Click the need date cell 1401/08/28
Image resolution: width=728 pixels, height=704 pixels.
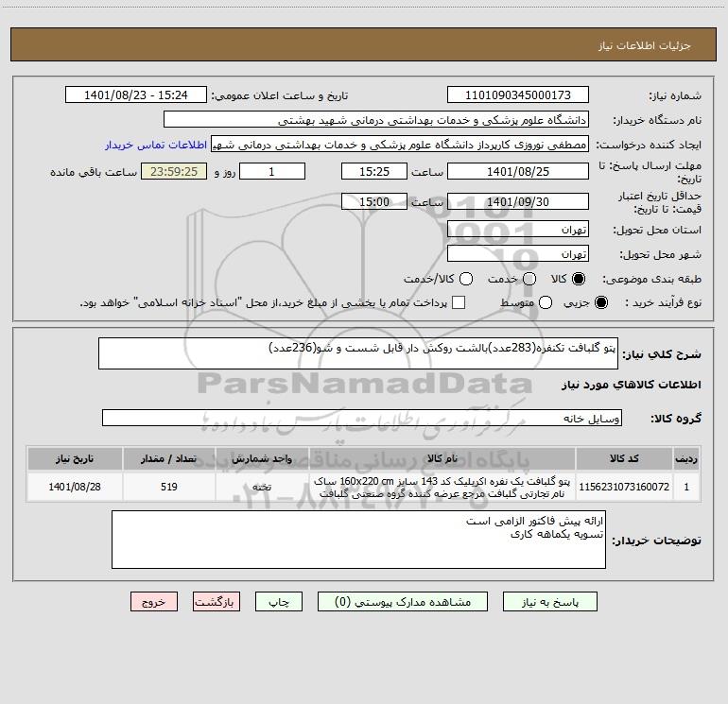pyautogui.click(x=75, y=487)
